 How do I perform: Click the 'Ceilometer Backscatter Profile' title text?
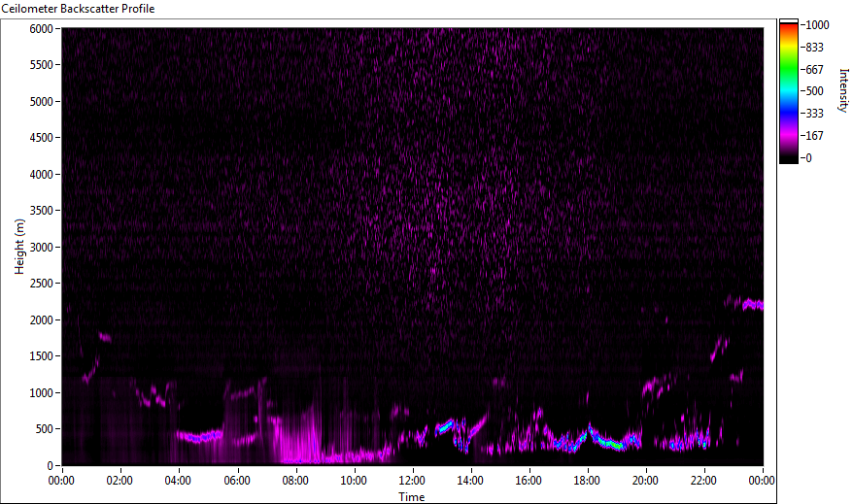(x=78, y=9)
